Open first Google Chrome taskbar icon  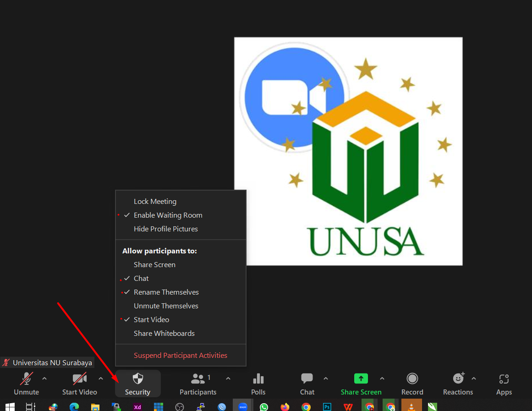tap(306, 407)
